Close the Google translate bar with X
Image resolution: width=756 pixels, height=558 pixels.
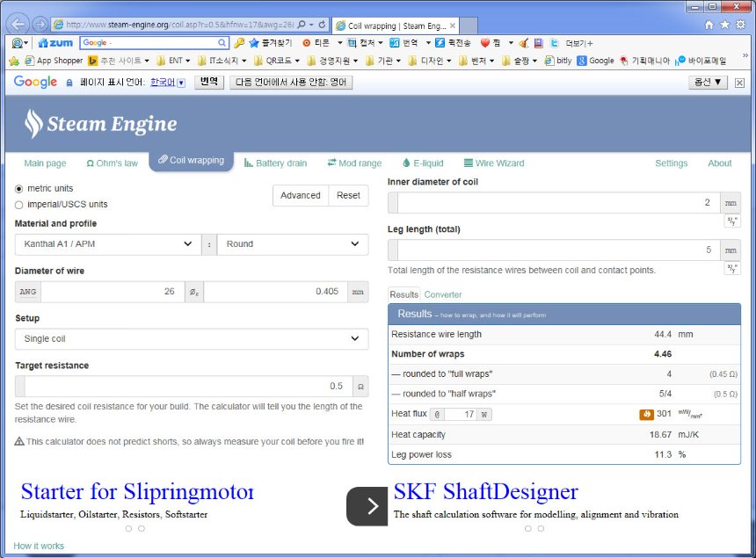point(739,83)
